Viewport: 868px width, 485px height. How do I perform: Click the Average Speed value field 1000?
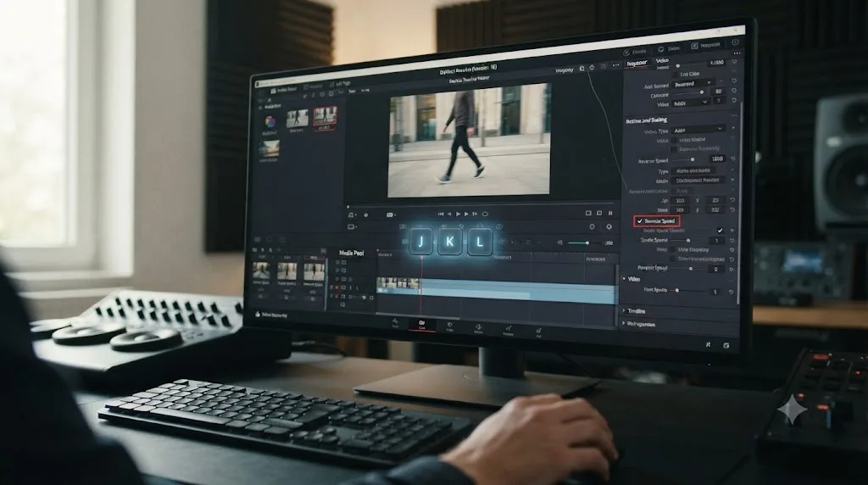pos(717,159)
